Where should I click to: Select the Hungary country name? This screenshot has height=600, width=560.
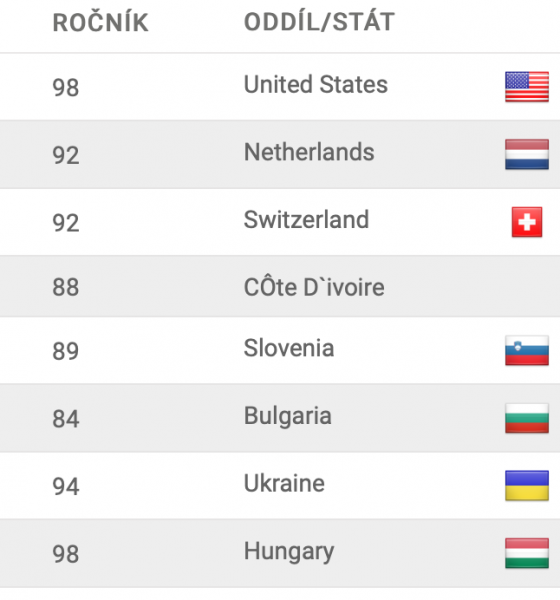(289, 552)
